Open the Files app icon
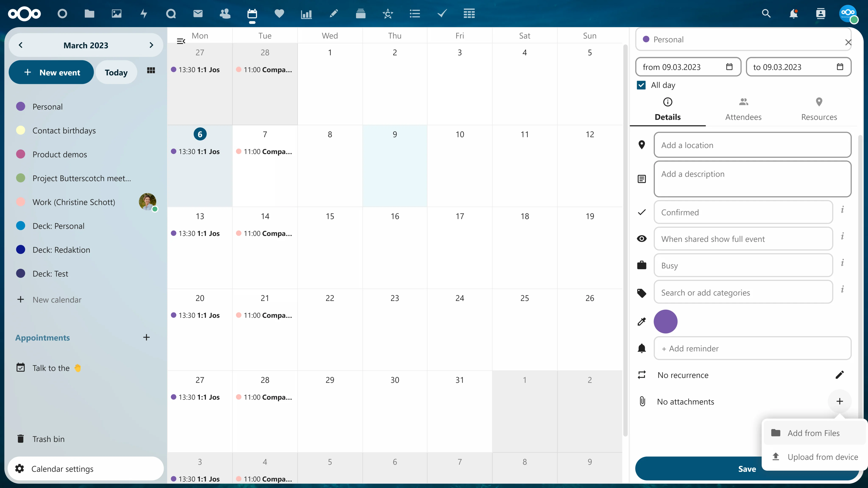Image resolution: width=868 pixels, height=488 pixels. (89, 14)
